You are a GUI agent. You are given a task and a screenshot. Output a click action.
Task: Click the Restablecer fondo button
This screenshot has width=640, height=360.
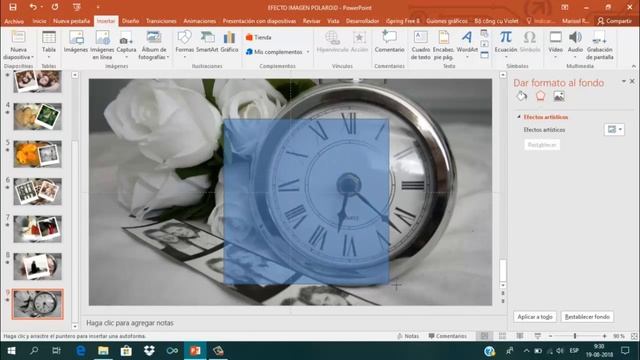pos(587,317)
